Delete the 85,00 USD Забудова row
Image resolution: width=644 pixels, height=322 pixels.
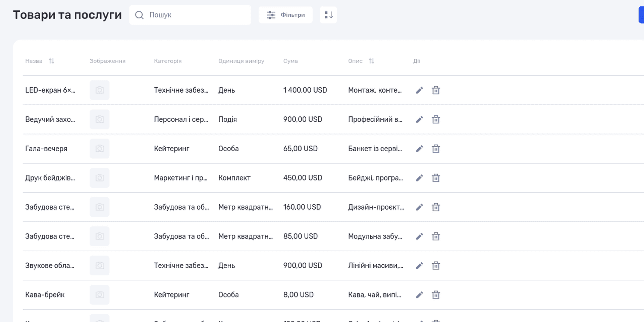(436, 236)
